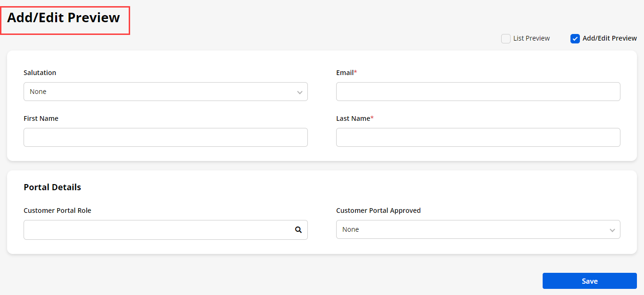Click the Portal Details section heading
Viewport: 644px width, 295px height.
pyautogui.click(x=52, y=187)
